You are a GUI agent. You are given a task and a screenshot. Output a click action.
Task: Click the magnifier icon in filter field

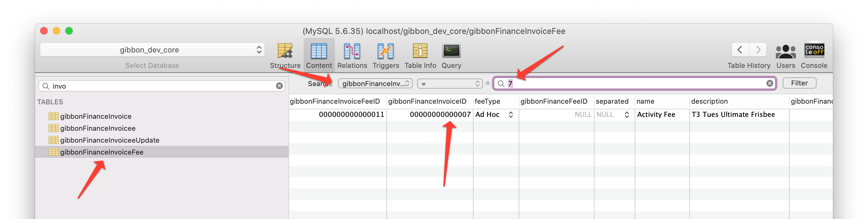(x=501, y=84)
